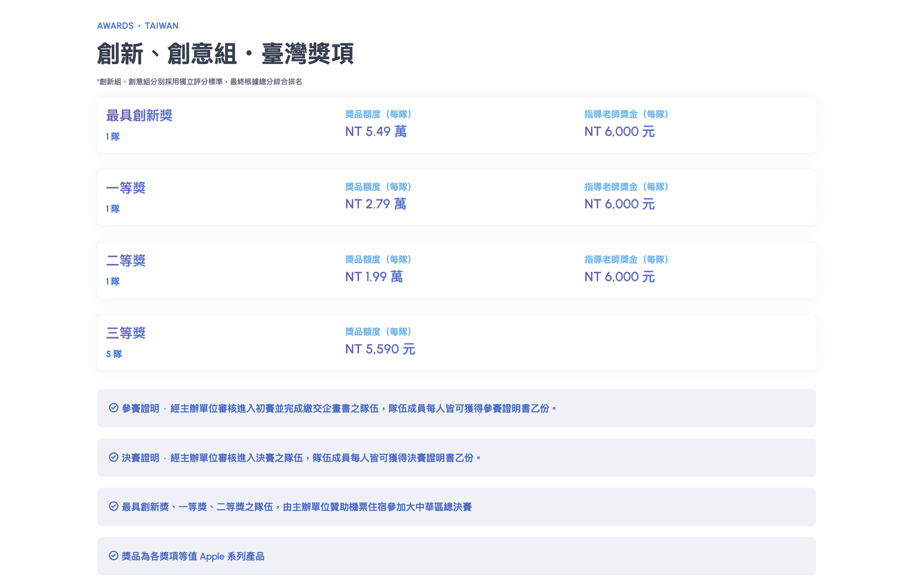Click NT 6,000 元 in 最具創新獎 card

click(x=619, y=132)
